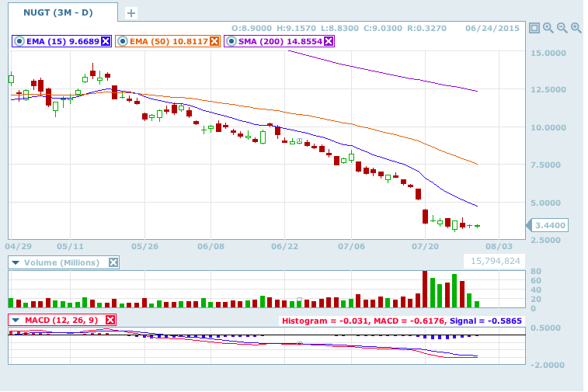Click the L:8.8300 low price readout
The height and width of the screenshot is (392, 588).
tap(339, 28)
